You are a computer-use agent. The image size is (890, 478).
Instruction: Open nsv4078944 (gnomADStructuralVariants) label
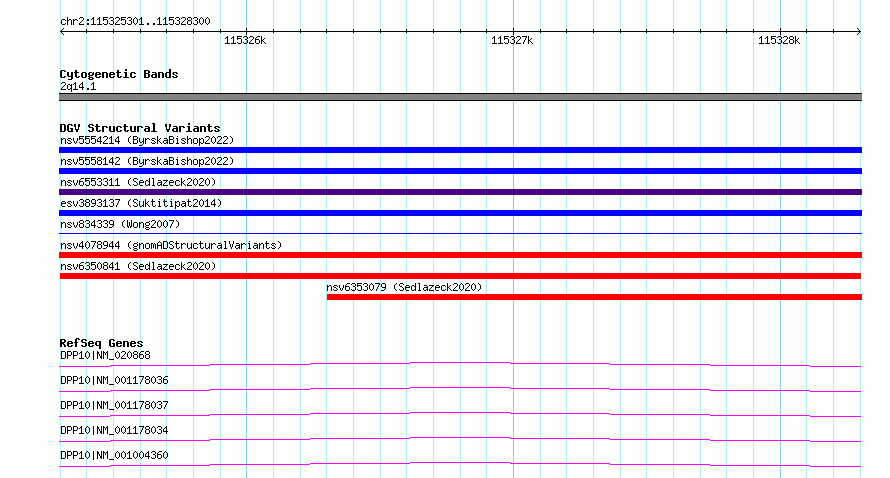(171, 245)
